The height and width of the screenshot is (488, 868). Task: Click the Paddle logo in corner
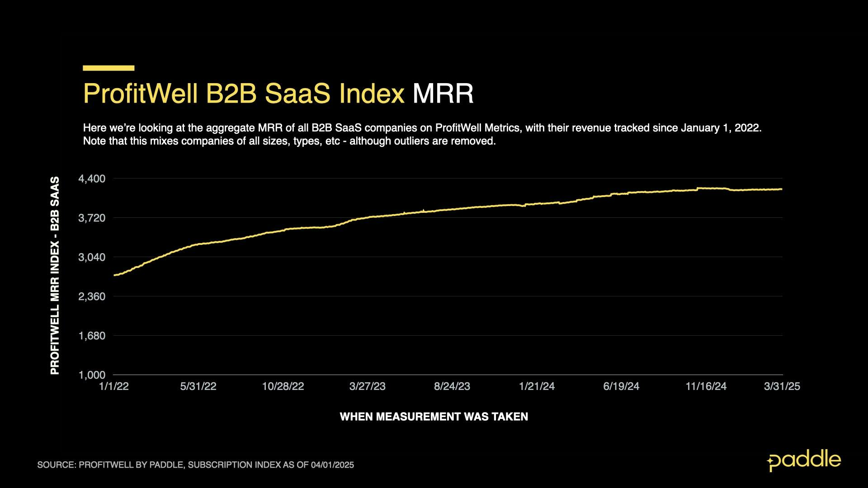(x=804, y=460)
